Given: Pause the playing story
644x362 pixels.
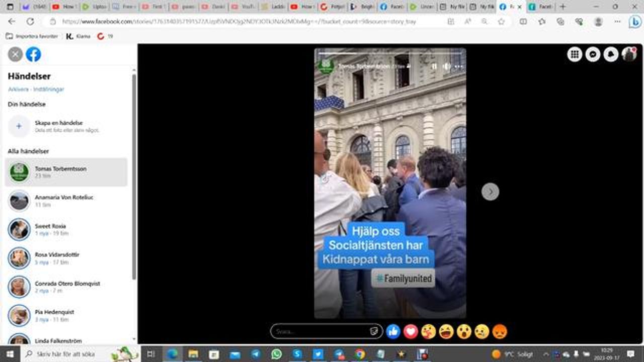Looking at the screenshot, I should [x=434, y=66].
